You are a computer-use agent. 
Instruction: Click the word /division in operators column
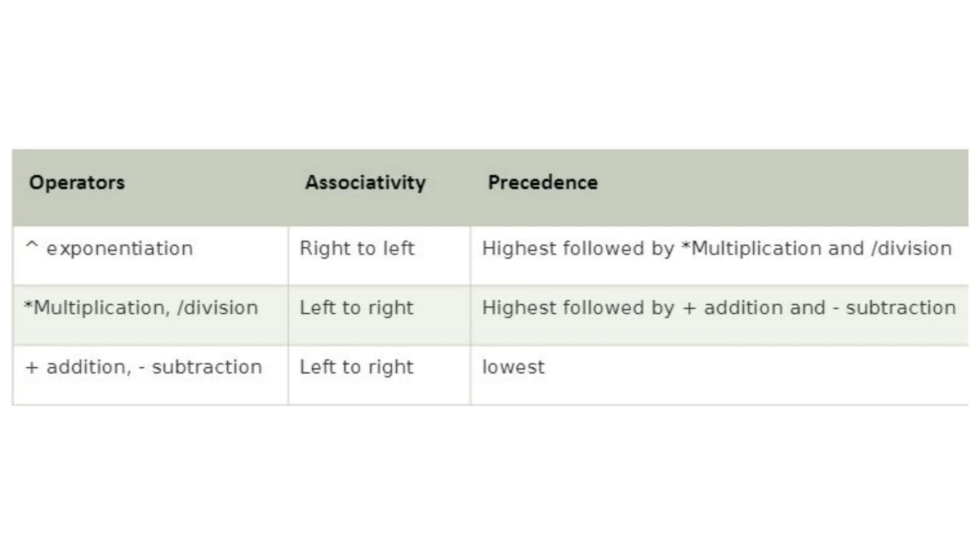click(218, 308)
